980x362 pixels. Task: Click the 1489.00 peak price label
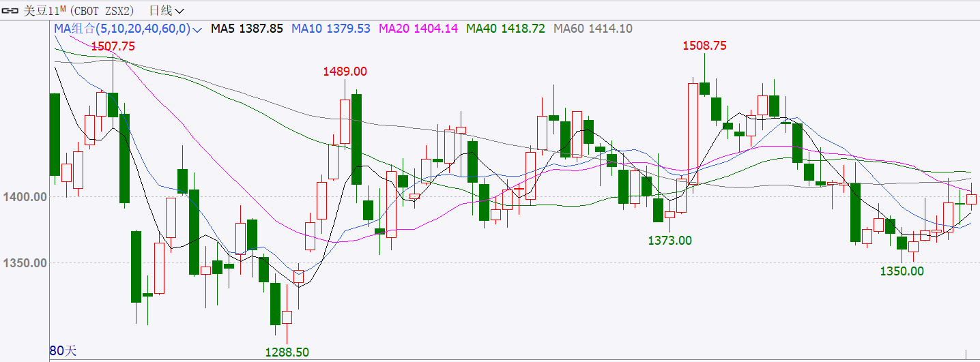coord(345,72)
